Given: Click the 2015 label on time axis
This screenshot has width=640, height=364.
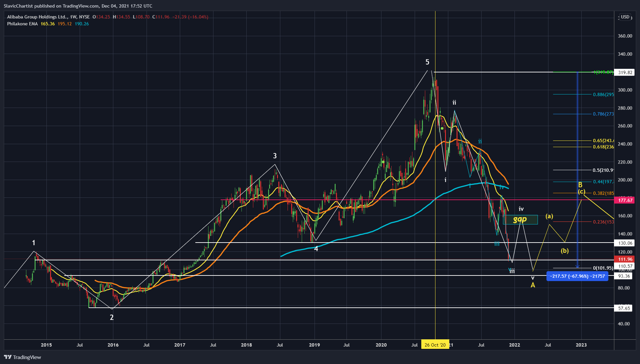Looking at the screenshot, I should tap(46, 345).
